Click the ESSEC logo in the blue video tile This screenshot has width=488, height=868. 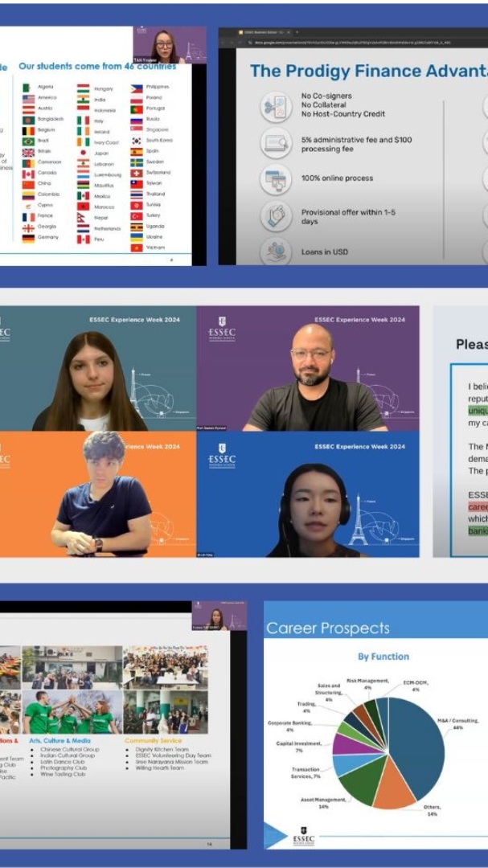pos(222,456)
